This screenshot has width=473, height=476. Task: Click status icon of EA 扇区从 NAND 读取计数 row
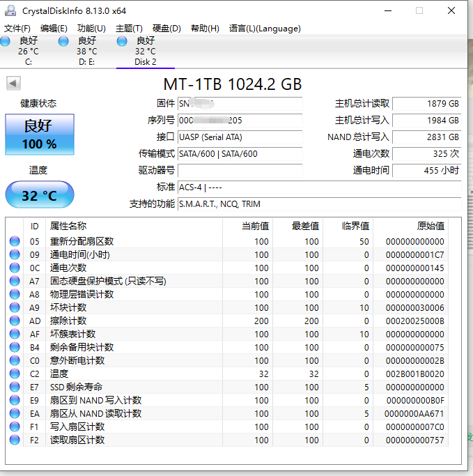click(15, 413)
